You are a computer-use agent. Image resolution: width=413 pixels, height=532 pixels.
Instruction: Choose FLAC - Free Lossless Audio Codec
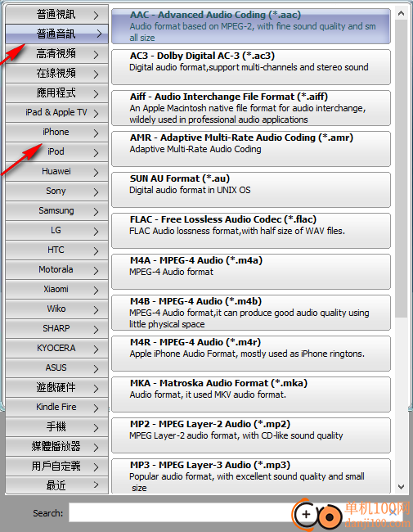[x=251, y=231]
